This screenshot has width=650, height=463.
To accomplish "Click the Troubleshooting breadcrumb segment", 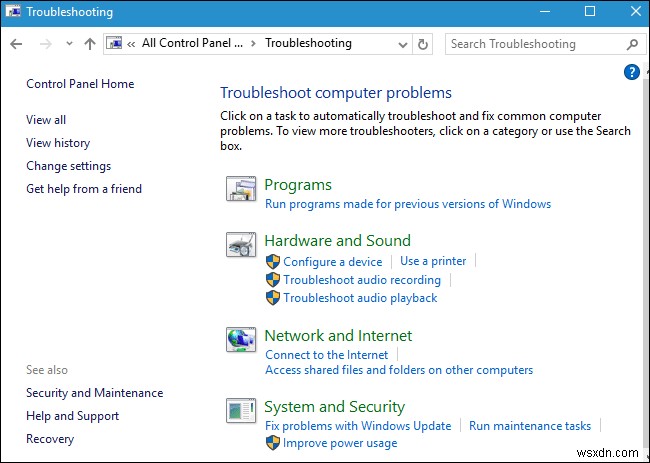I will tap(308, 43).
